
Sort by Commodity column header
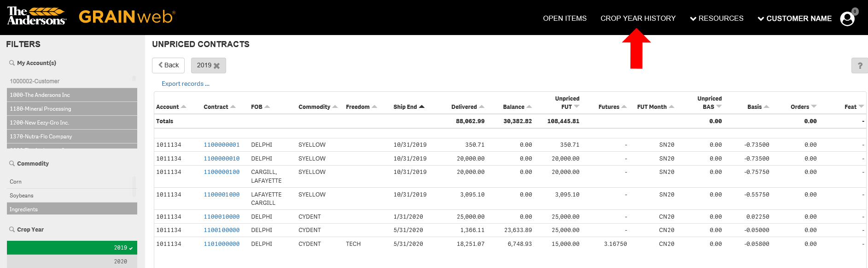[318, 107]
